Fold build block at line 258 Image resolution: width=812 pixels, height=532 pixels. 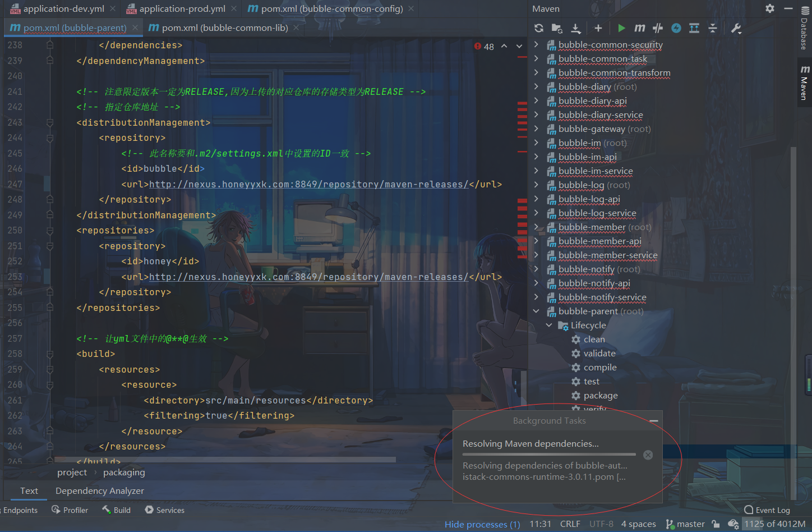click(x=50, y=354)
